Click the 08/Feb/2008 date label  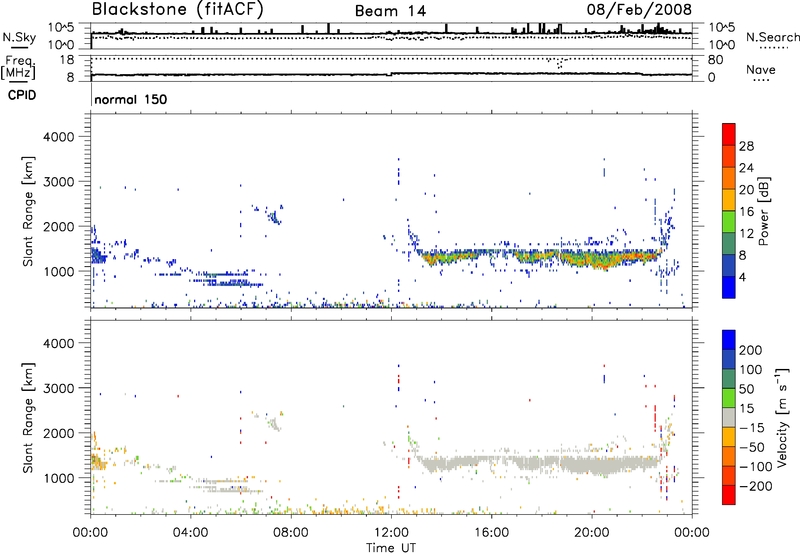(x=639, y=10)
